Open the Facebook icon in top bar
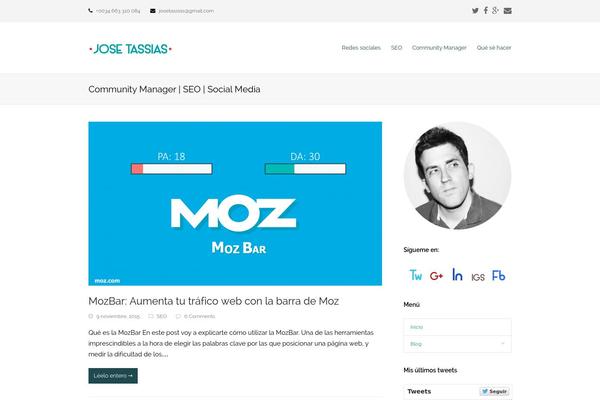Image resolution: width=600 pixels, height=400 pixels. 486,10
